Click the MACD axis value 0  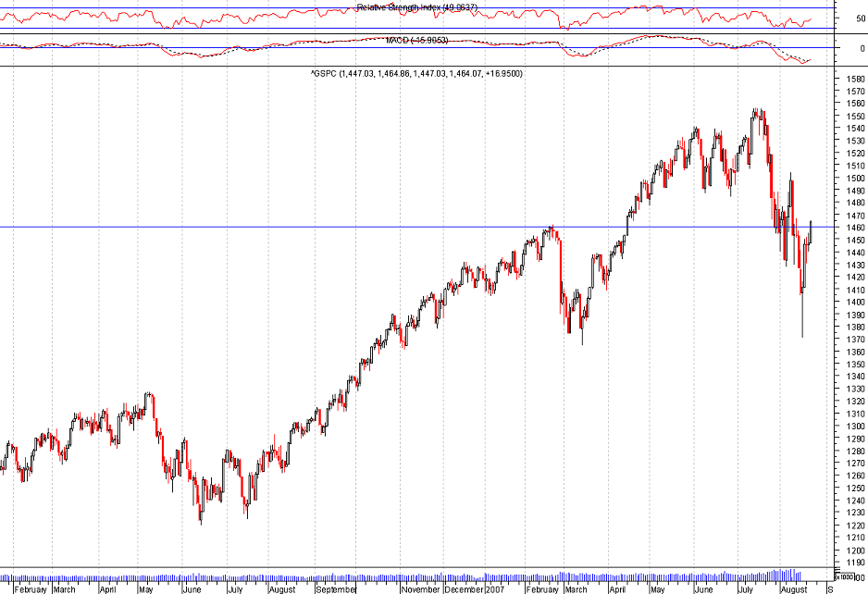tap(862, 48)
